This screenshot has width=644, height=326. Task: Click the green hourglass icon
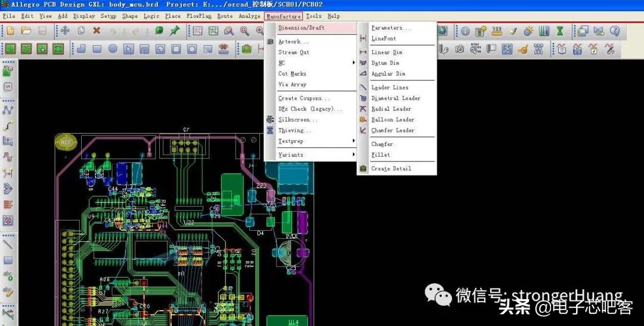pos(560,31)
